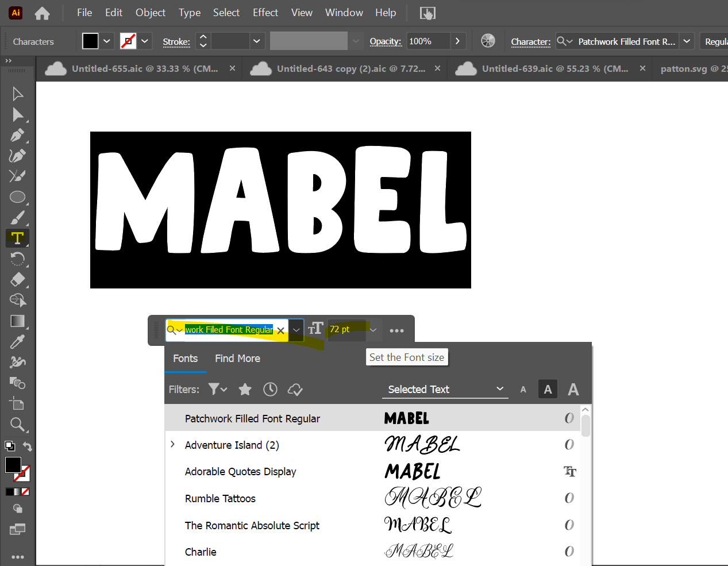Choose the Rumble Tattoos font

coord(220,499)
